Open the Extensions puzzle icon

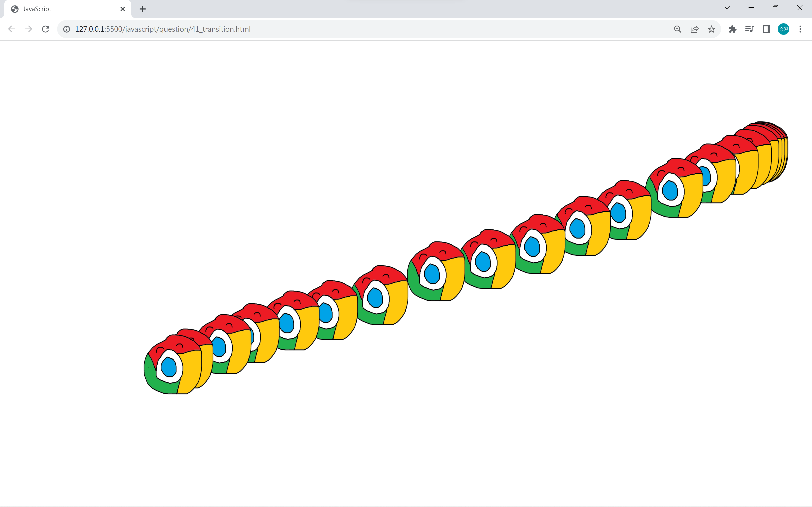(732, 29)
